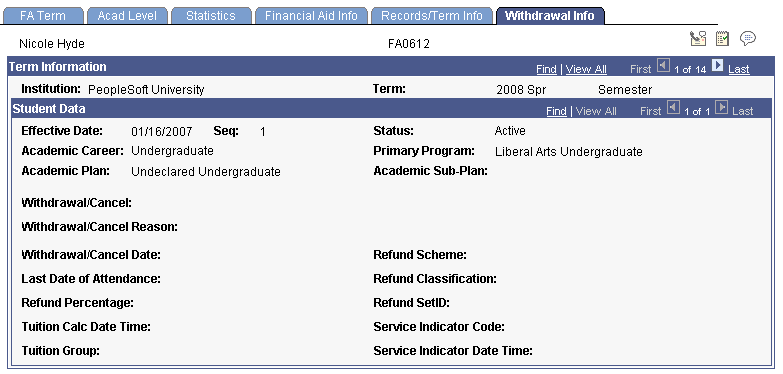Show next row in Term Information
The width and height of the screenshot is (783, 374).
pyautogui.click(x=717, y=65)
